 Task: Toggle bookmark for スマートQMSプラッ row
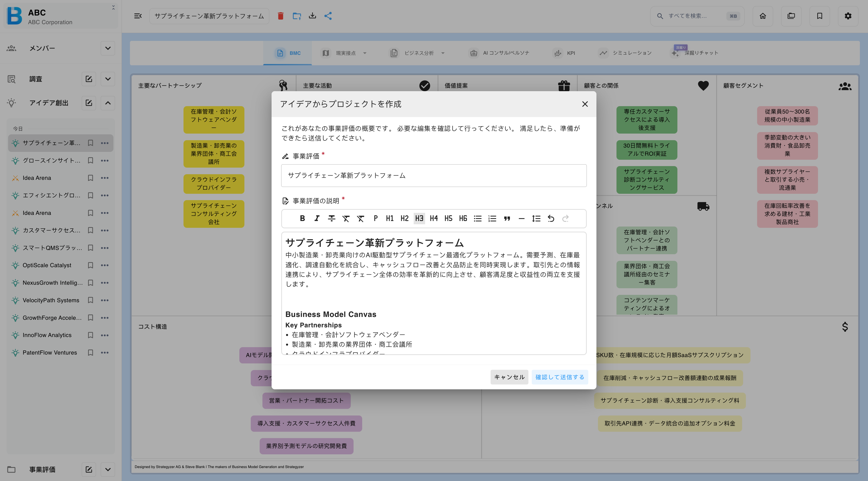pyautogui.click(x=90, y=248)
